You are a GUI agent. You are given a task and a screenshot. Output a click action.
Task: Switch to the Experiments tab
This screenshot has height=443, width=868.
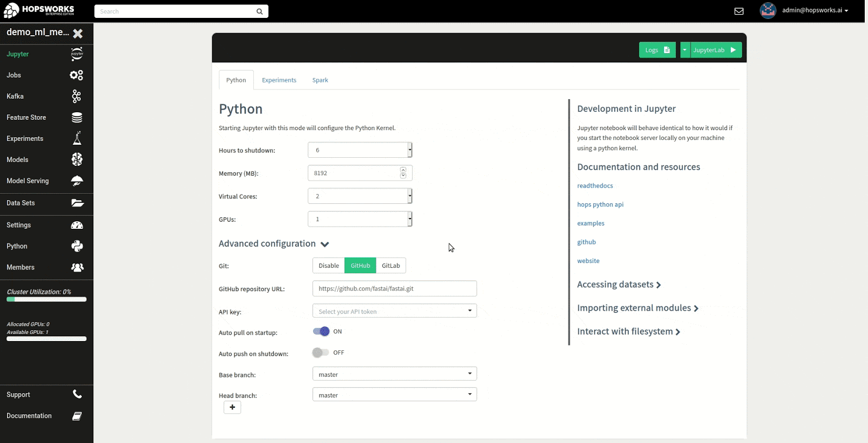279,80
